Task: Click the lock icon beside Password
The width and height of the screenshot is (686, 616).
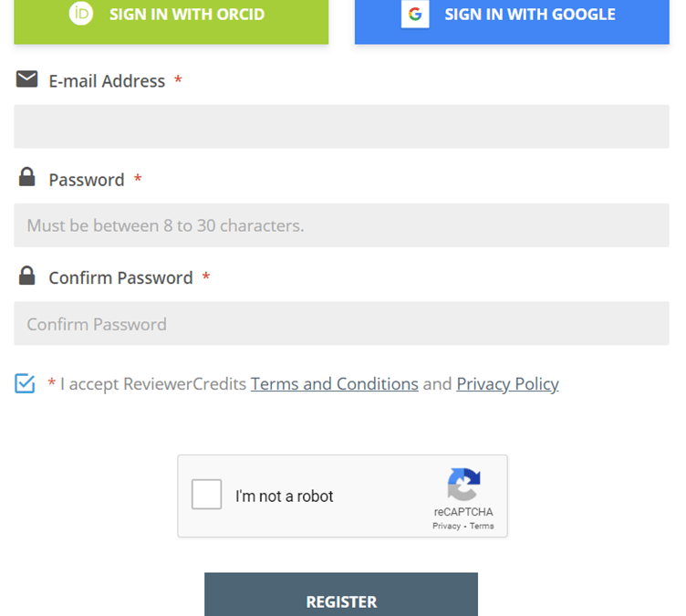Action: tap(26, 177)
